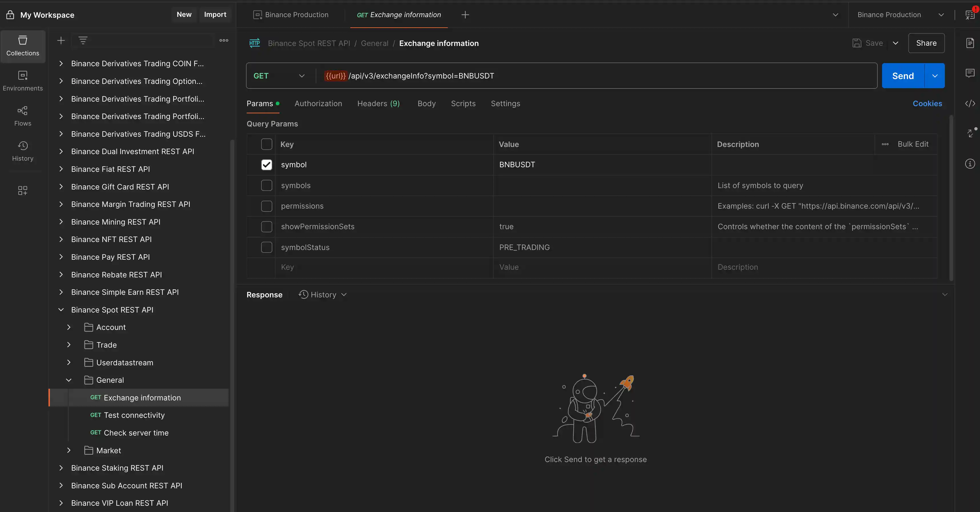Open the Documentation panel on the right sidebar
Screen dimensions: 980x512
[970, 43]
